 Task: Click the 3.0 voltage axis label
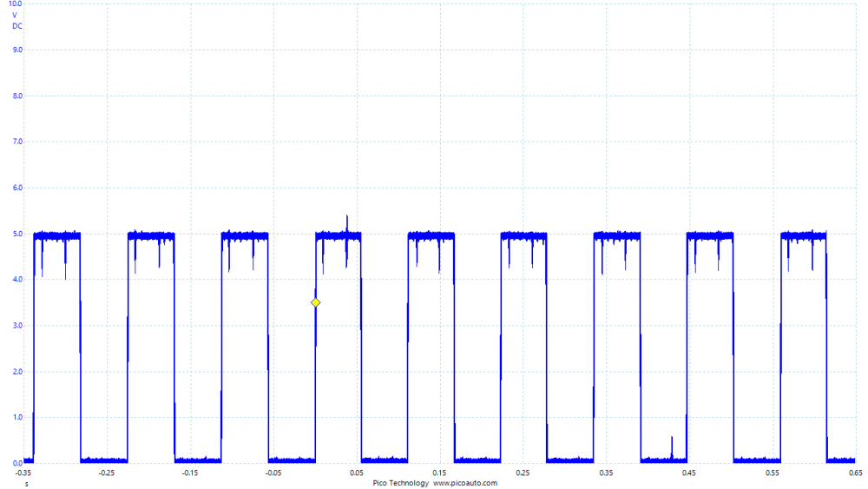(16, 326)
